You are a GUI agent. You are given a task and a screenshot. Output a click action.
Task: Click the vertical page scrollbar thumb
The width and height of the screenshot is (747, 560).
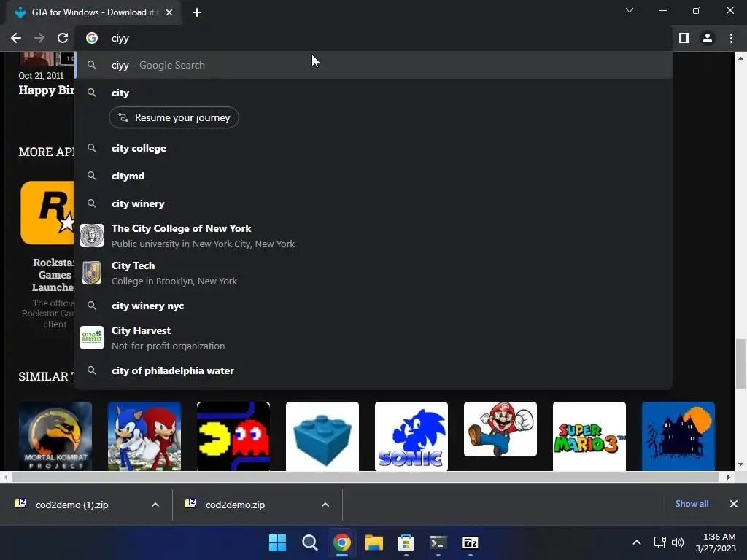pyautogui.click(x=740, y=363)
